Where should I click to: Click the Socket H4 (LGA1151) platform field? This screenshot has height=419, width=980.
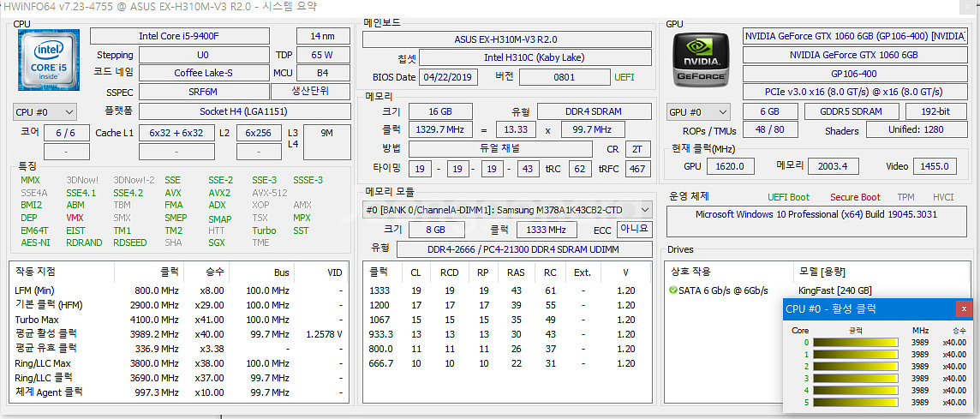click(x=244, y=112)
